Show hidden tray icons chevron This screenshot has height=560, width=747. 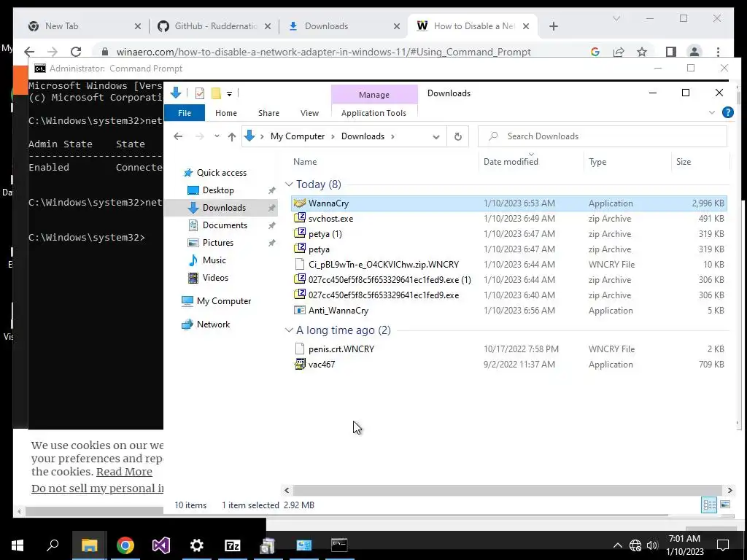pos(617,545)
